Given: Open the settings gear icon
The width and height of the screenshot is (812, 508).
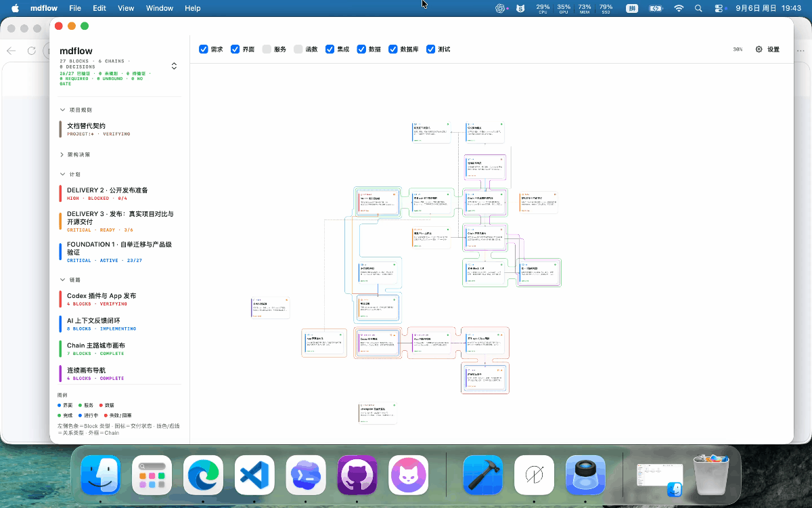Looking at the screenshot, I should click(x=759, y=49).
